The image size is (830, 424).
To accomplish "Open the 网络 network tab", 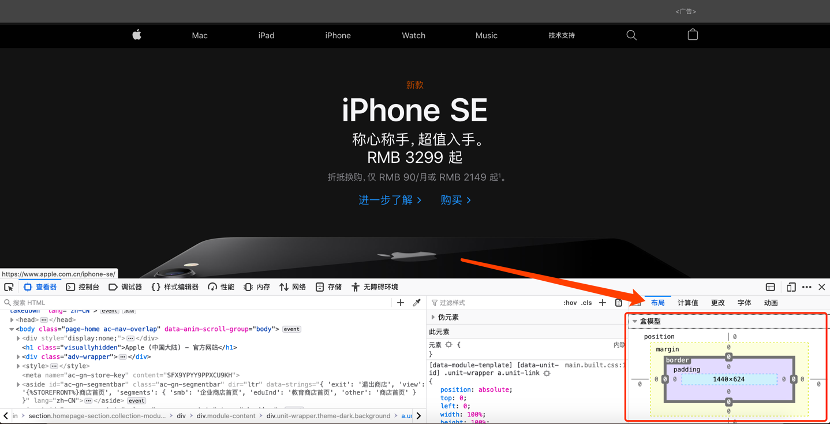I will (x=293, y=287).
